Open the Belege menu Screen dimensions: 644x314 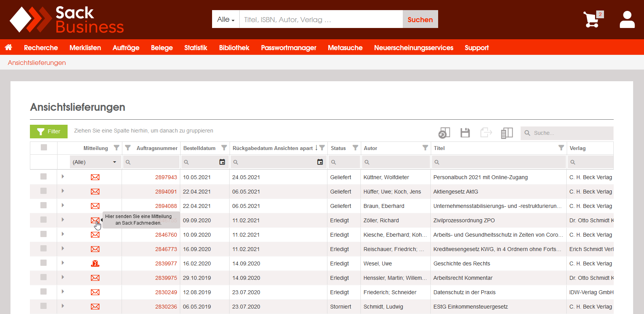point(162,47)
